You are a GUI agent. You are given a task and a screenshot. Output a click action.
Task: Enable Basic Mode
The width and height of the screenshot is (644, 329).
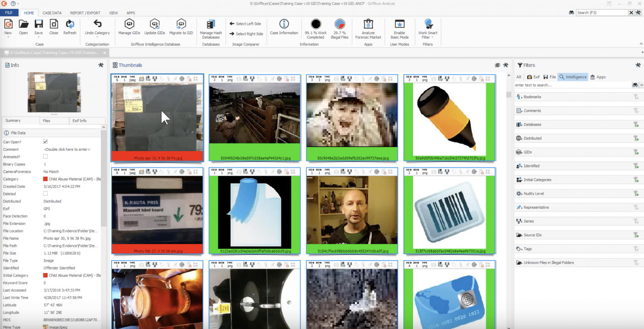pos(399,28)
